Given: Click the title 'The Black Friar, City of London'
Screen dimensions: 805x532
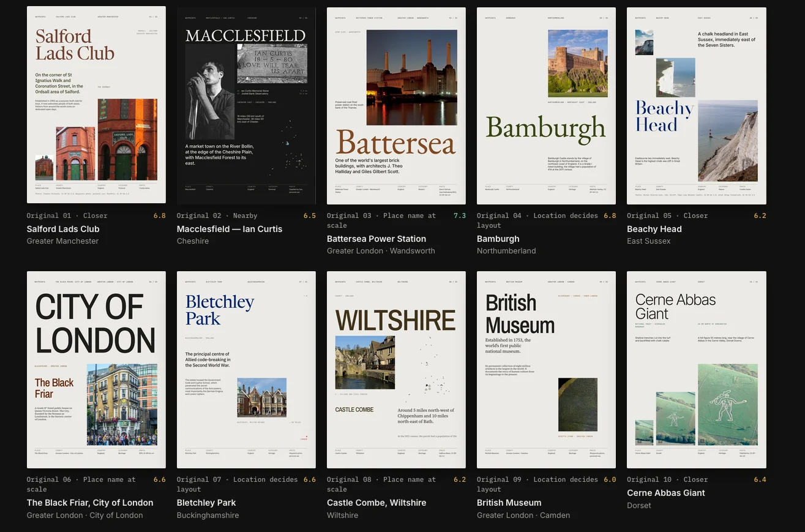Looking at the screenshot, I should click(x=90, y=503).
